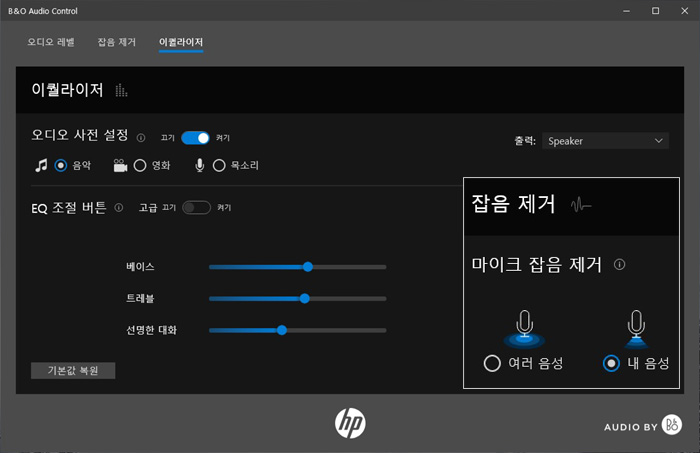Image resolution: width=700 pixels, height=453 pixels.
Task: Click the 켜기 label beside 고급 toggle
Action: pos(224,208)
